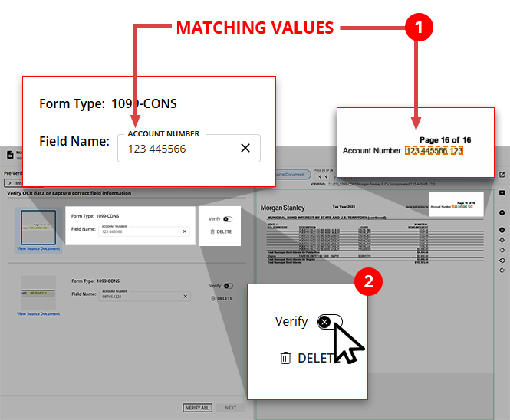Click the NEXT button
The width and height of the screenshot is (510, 420).
coord(231,408)
